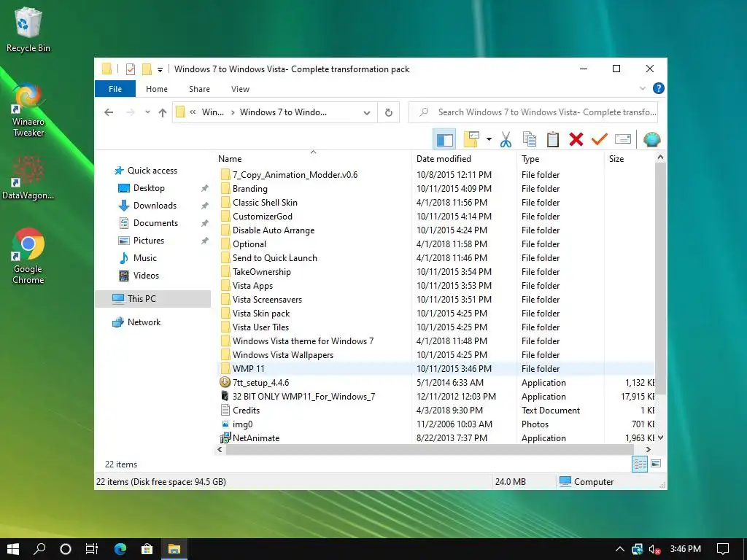Open Documents in navigation pane
The height and width of the screenshot is (560, 747).
155,223
